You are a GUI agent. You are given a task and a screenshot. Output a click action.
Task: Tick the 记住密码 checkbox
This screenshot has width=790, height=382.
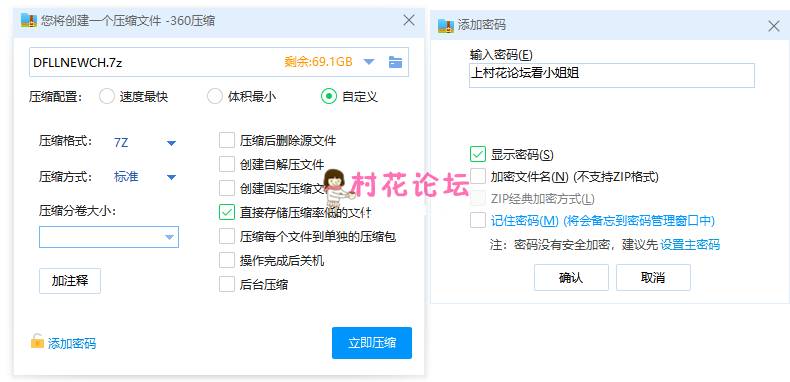tap(478, 220)
